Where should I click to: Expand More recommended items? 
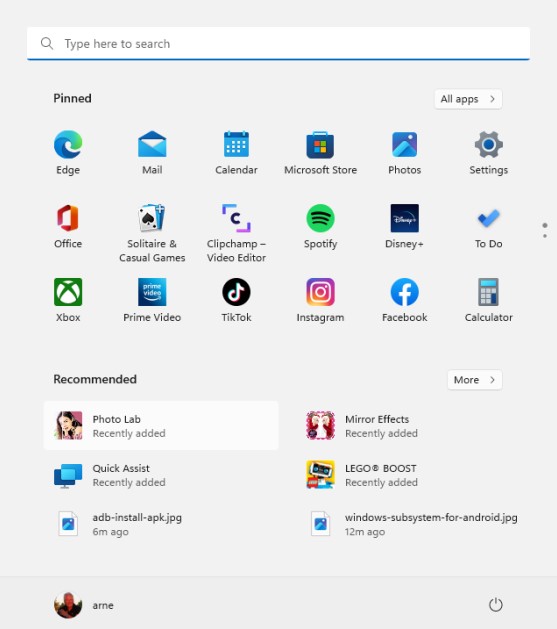474,379
